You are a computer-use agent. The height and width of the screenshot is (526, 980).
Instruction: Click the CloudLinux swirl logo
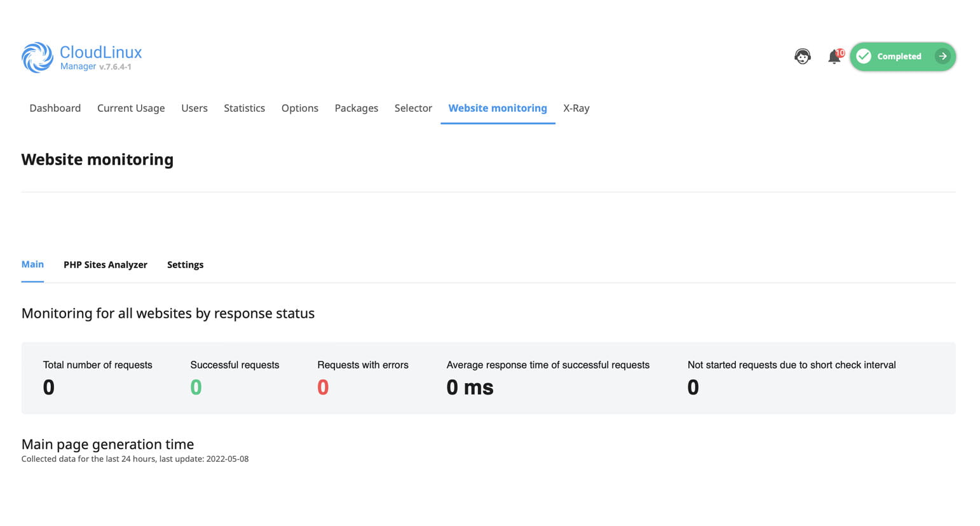point(37,57)
